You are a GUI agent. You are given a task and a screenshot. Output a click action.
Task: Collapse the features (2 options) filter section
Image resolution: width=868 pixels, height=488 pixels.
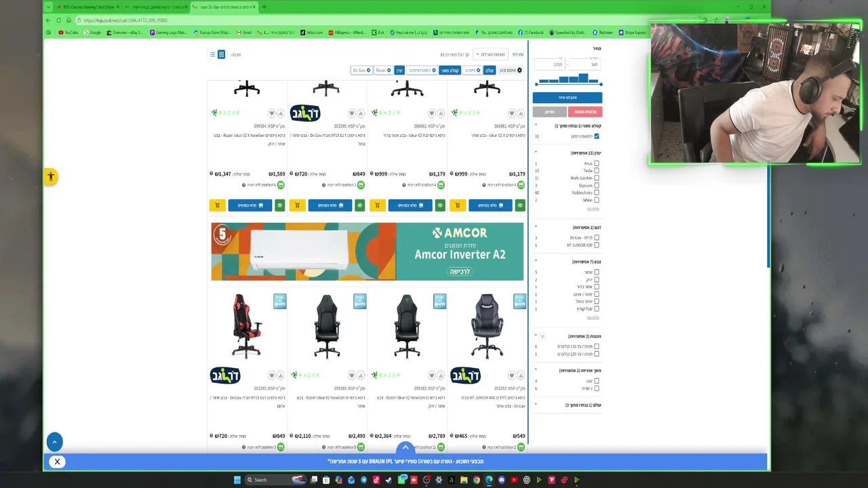tap(536, 336)
